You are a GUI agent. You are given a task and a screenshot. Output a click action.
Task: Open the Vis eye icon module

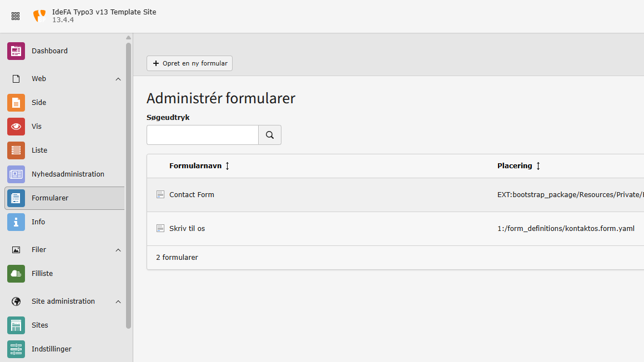tap(16, 127)
